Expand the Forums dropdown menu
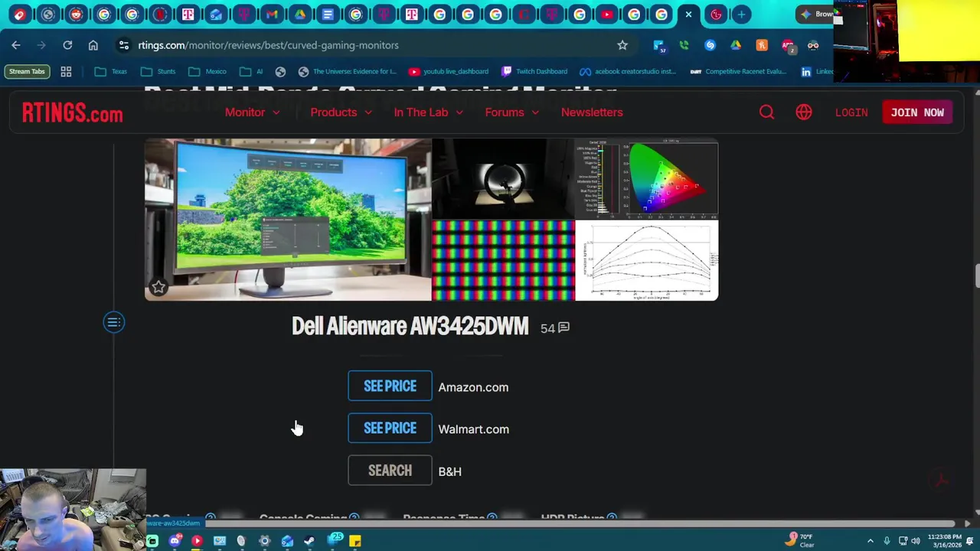 (x=511, y=112)
